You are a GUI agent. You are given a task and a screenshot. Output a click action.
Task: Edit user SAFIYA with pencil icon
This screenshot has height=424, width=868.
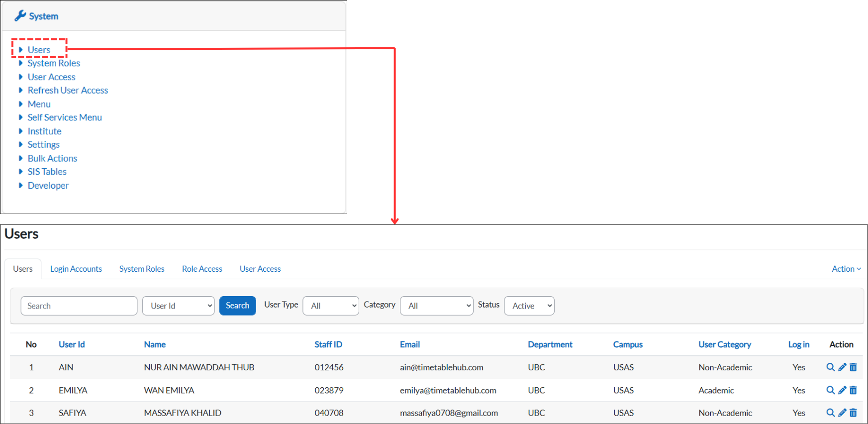click(x=842, y=413)
